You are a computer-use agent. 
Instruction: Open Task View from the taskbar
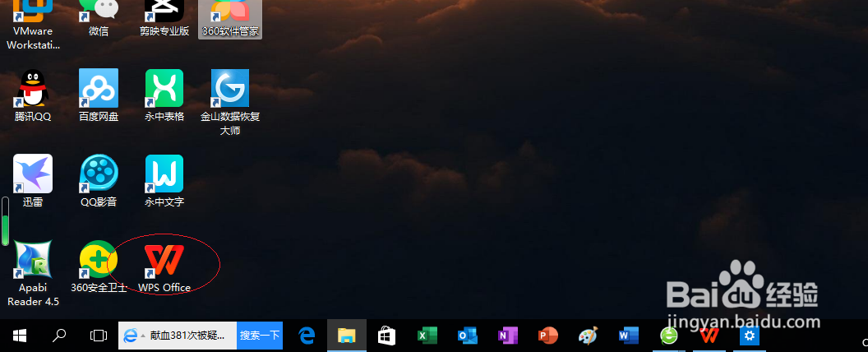[98, 335]
